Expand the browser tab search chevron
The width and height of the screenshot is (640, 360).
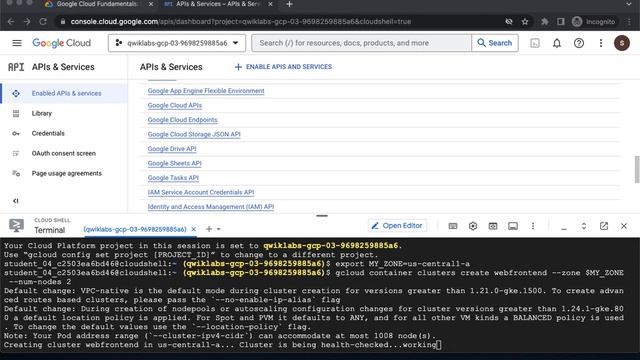pyautogui.click(x=629, y=4)
